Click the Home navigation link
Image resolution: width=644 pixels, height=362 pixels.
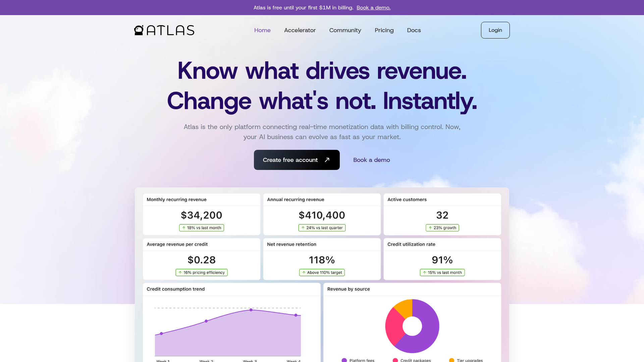tap(262, 30)
